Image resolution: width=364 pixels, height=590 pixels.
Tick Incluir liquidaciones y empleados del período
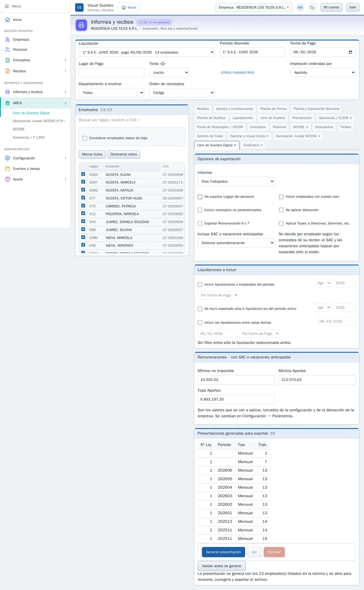click(200, 284)
